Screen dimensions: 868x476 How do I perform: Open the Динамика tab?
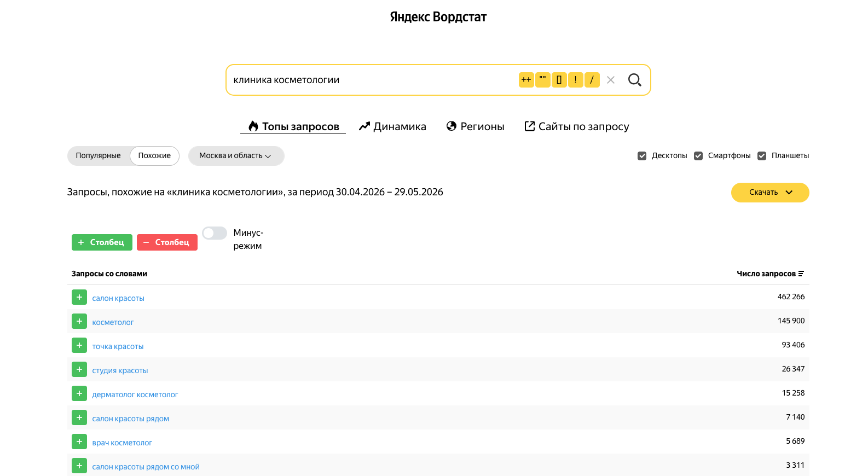pyautogui.click(x=392, y=126)
